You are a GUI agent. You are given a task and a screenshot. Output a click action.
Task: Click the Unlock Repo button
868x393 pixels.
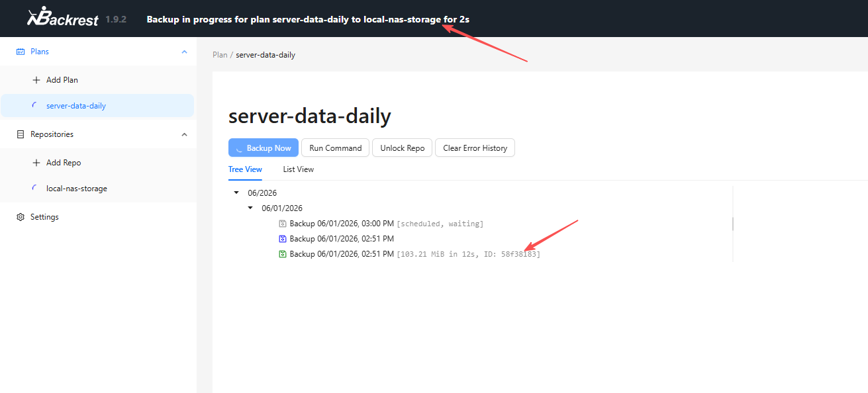tap(403, 148)
